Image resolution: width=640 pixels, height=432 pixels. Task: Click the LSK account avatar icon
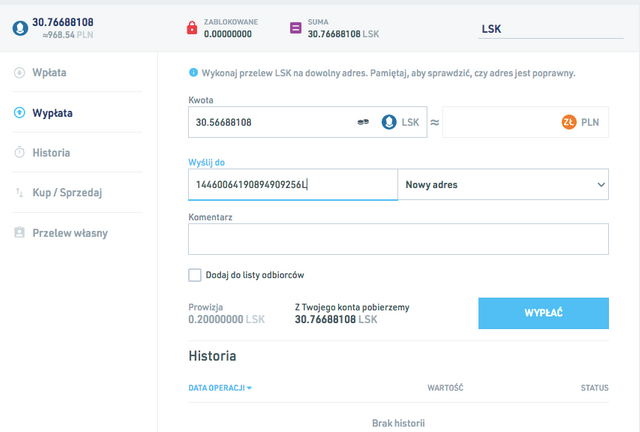tap(19, 28)
